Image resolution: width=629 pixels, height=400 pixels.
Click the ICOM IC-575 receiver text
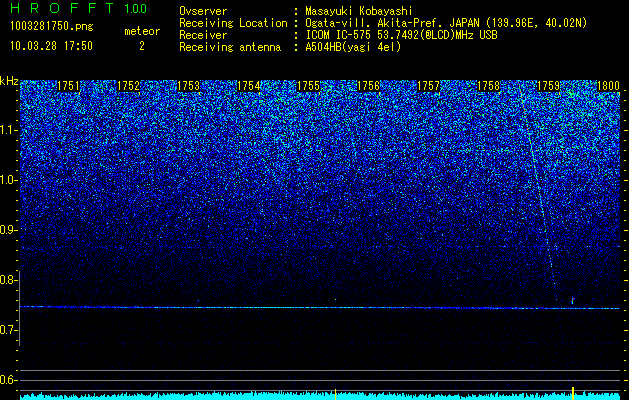(401, 35)
